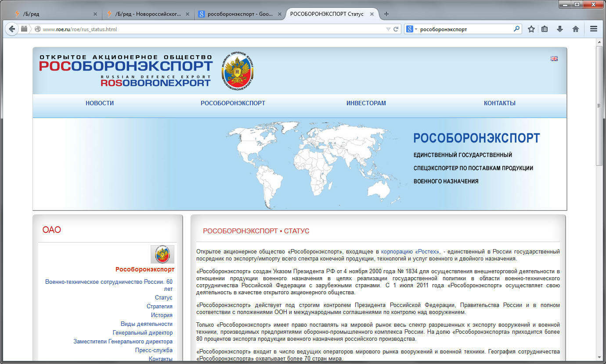Click the red Рособоронэкспорт sidebar heading

click(145, 269)
